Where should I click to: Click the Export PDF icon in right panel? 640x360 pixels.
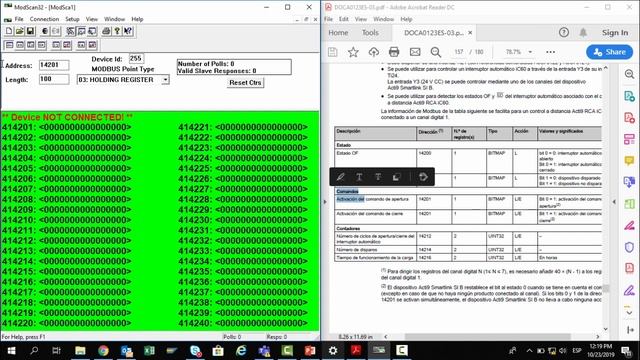(x=629, y=96)
